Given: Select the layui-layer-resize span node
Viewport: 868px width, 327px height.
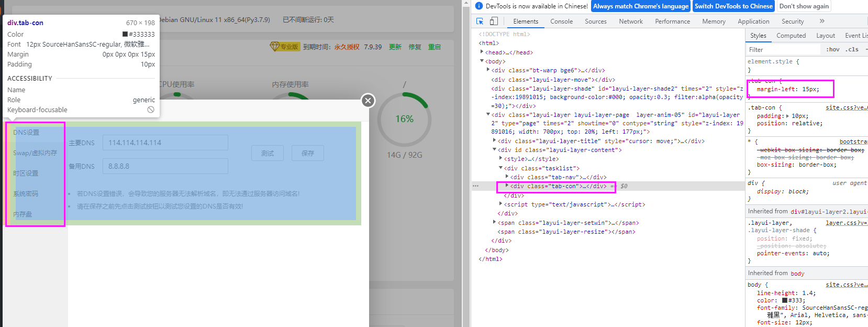Looking at the screenshot, I should 566,232.
